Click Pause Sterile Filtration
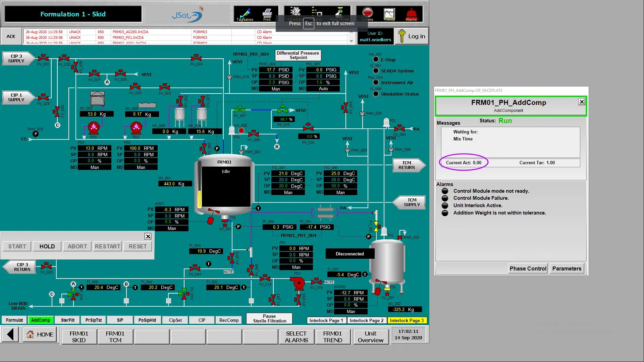This screenshot has width=644, height=362. point(269,318)
